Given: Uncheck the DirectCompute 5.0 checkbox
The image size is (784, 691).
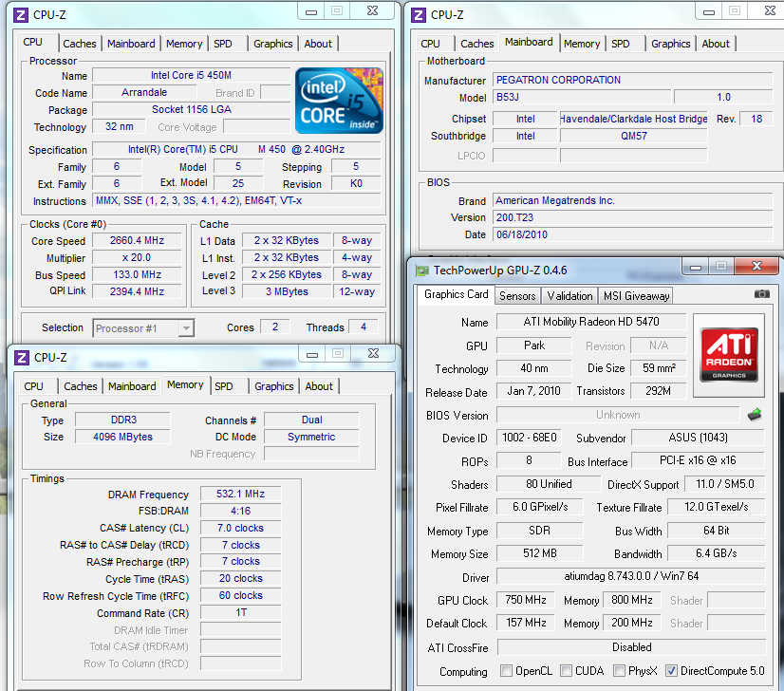Looking at the screenshot, I should pos(671,670).
